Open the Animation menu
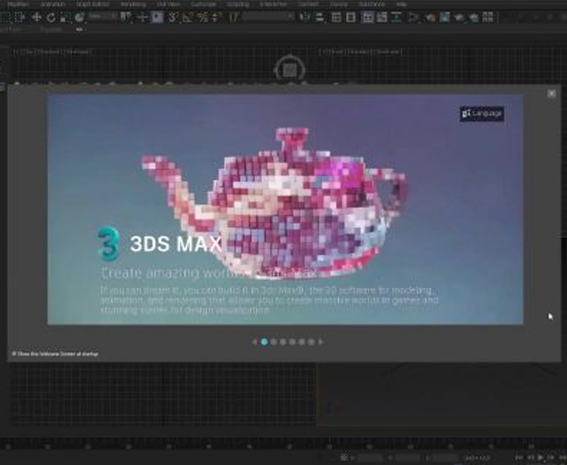Image resolution: width=567 pixels, height=465 pixels. (x=53, y=4)
